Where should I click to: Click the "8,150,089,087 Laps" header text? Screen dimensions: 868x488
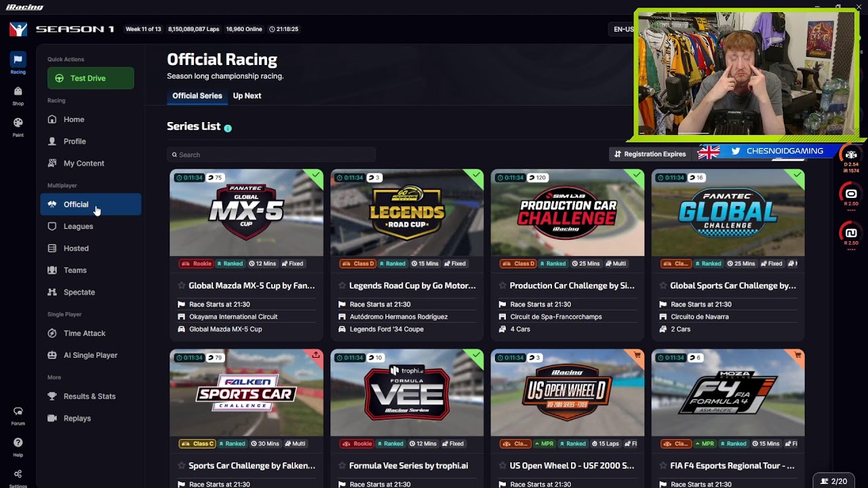194,29
